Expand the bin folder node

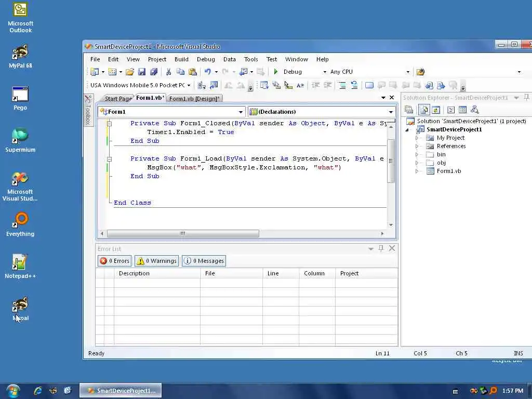(417, 154)
